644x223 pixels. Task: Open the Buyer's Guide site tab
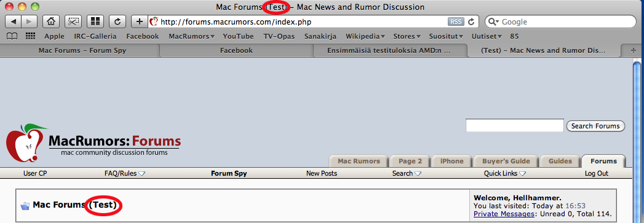pyautogui.click(x=506, y=161)
